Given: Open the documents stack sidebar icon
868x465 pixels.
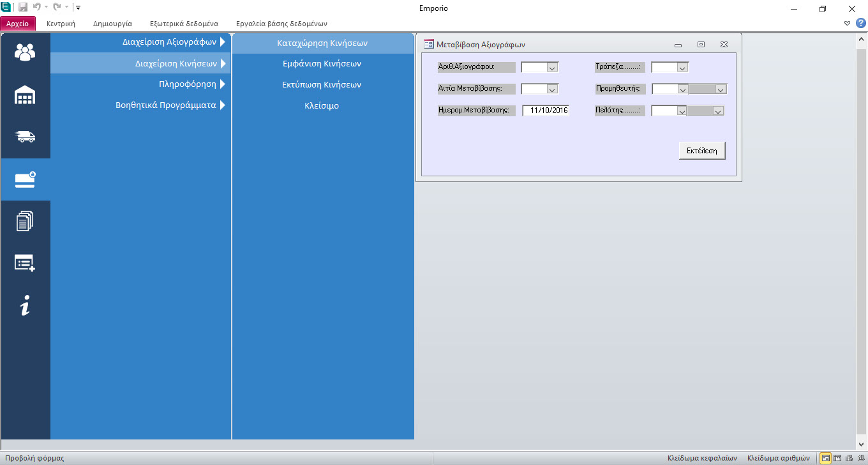Looking at the screenshot, I should (25, 221).
